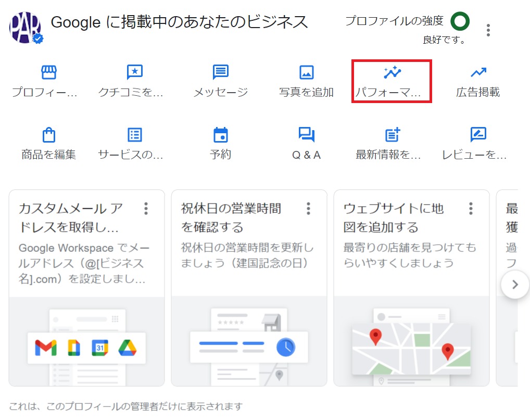Open three-dot menu on ウェブサイトに地図 card
The height and width of the screenshot is (420, 530).
(471, 209)
